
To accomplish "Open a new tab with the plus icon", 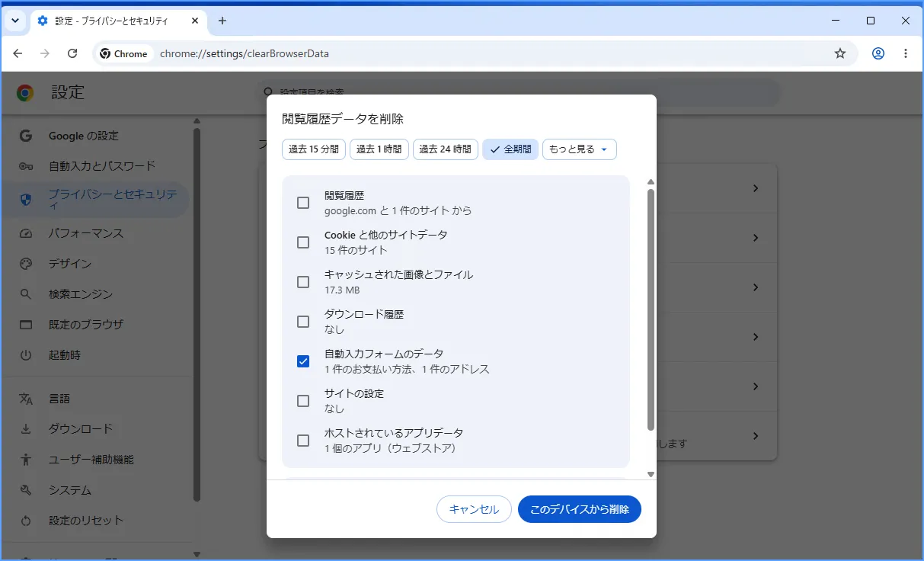I will (x=222, y=21).
